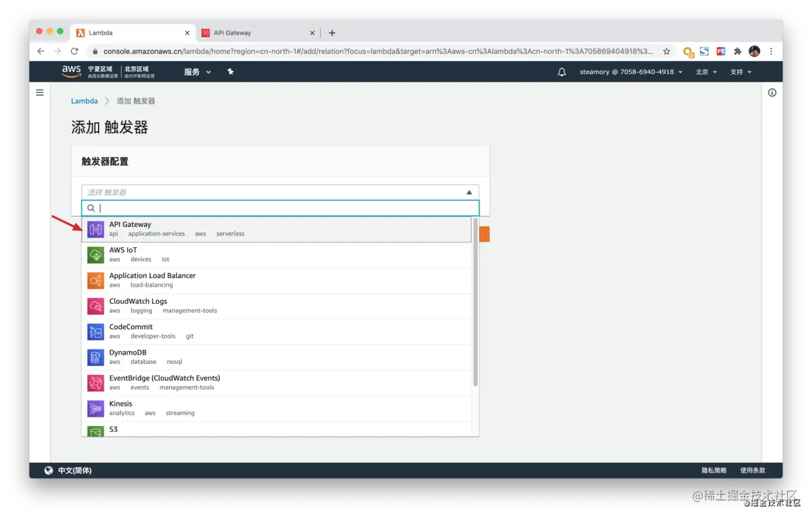Screen dimensions: 812x517
Task: Select the AWS IoT option text
Action: [123, 250]
